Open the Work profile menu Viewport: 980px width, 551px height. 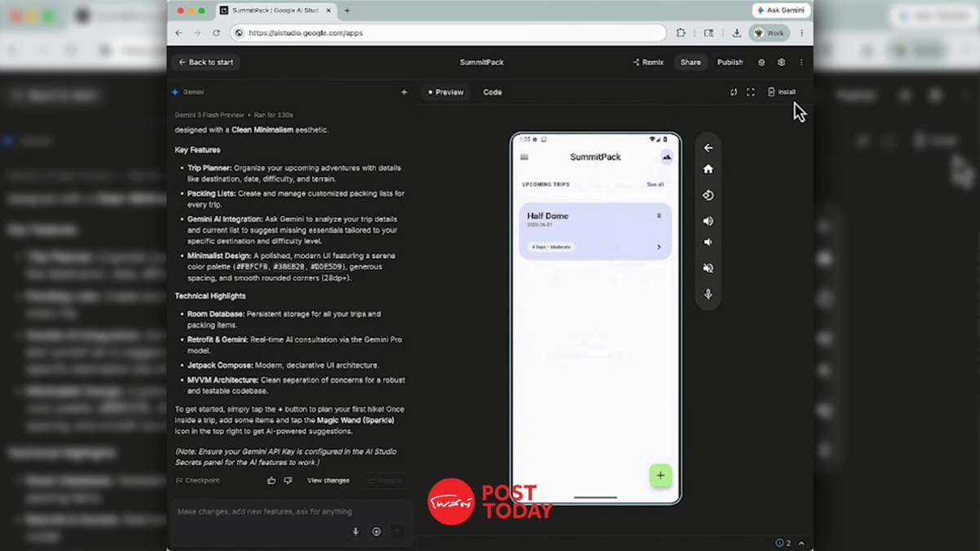pyautogui.click(x=768, y=33)
